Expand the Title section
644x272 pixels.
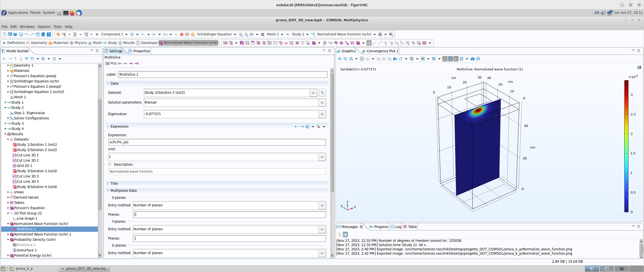[114, 184]
